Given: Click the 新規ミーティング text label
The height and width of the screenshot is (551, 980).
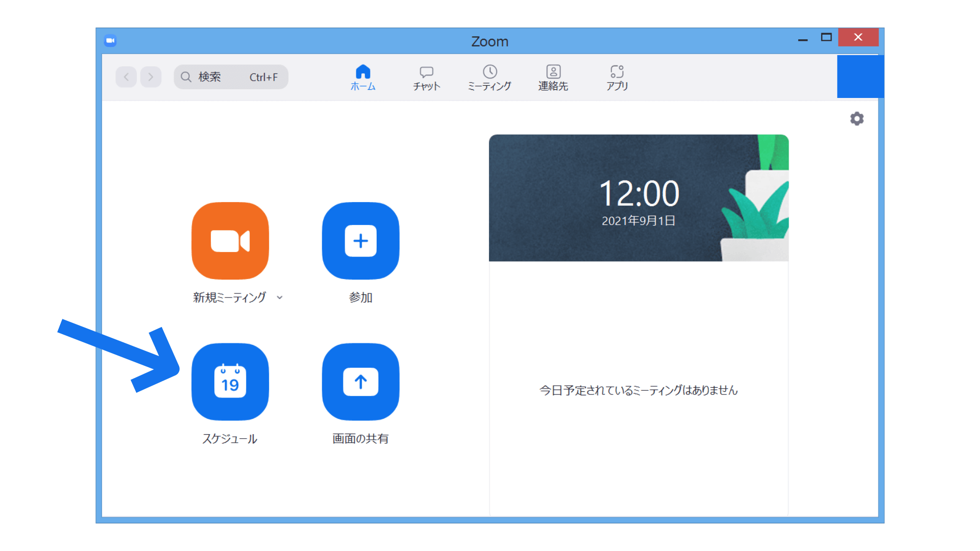Looking at the screenshot, I should pyautogui.click(x=229, y=297).
